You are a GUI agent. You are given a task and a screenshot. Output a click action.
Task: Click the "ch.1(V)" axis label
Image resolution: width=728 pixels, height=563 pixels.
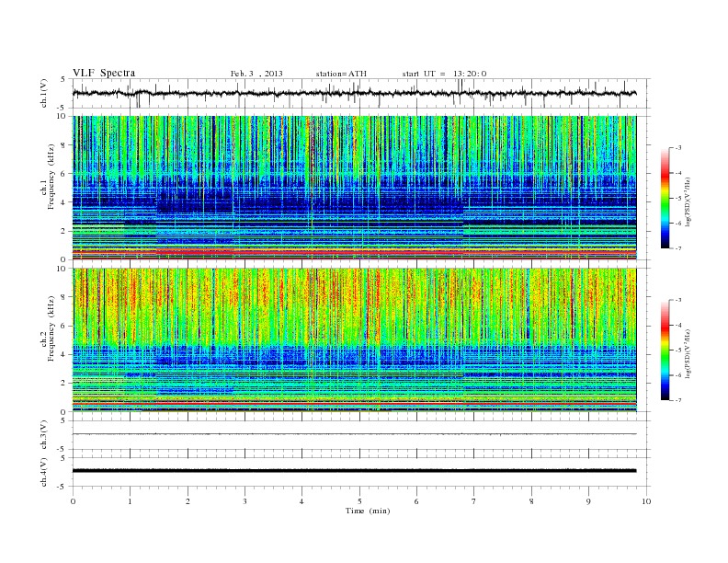click(44, 93)
